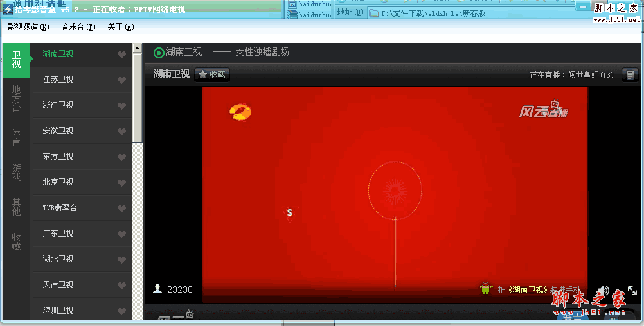Favorite 湖南卫视 with its heart icon
644x326 pixels.
(121, 55)
